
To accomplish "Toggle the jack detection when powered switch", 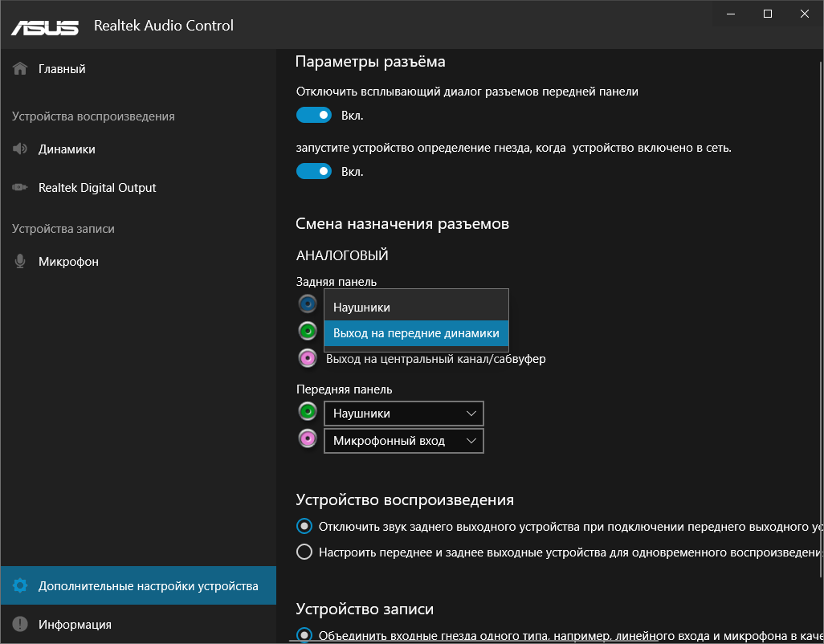I will [x=314, y=171].
